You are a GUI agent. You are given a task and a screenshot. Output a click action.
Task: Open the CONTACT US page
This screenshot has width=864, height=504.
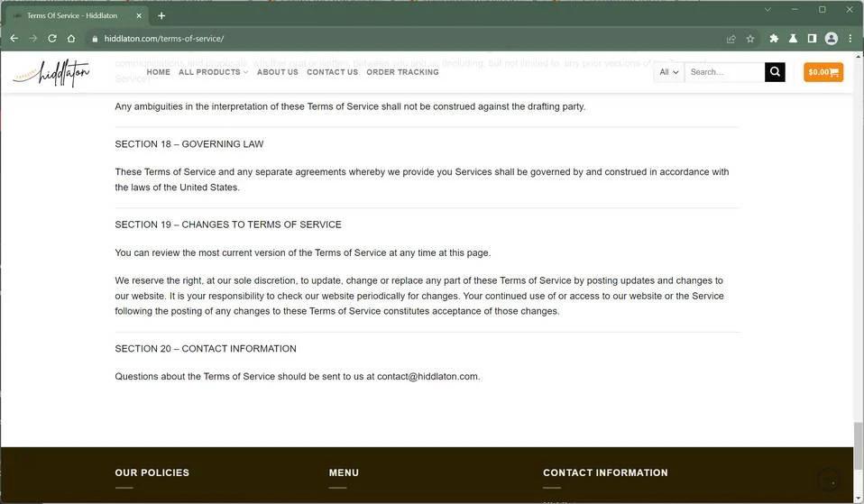(332, 72)
